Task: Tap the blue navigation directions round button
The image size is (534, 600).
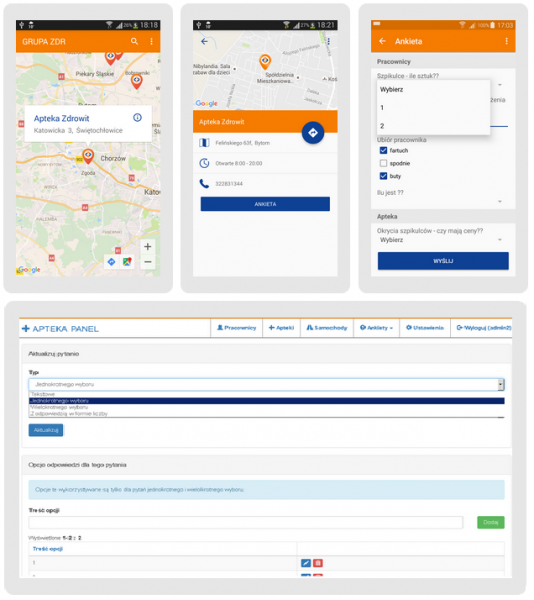Action: [x=313, y=133]
